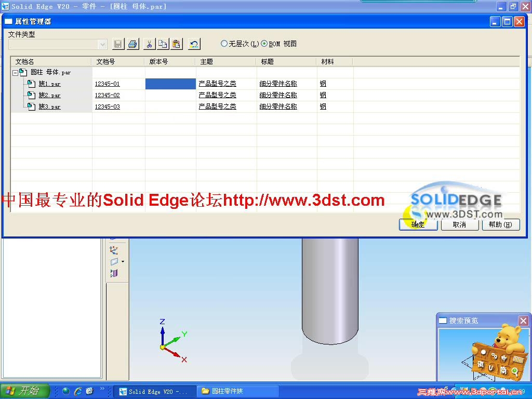This screenshot has width=532, height=399.
Task: Close the 搜索预览 preview panel
Action: [x=523, y=321]
